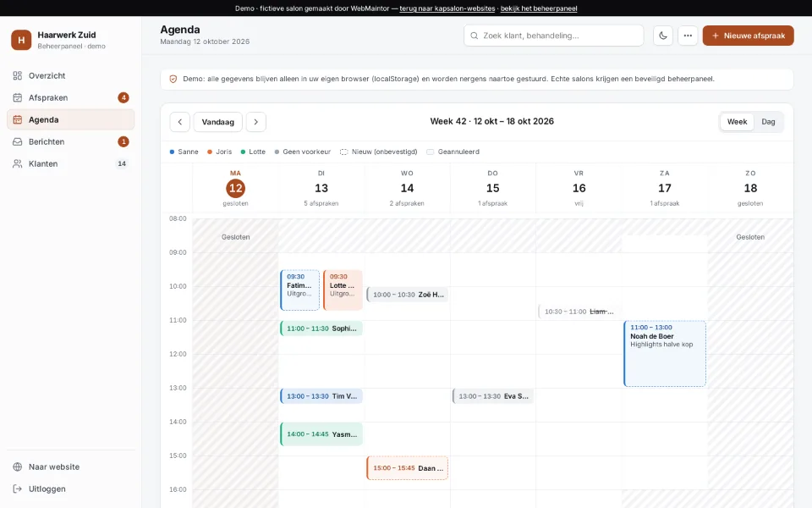Click the Geannuleerd legend icon
812x508 pixels.
pyautogui.click(x=430, y=152)
